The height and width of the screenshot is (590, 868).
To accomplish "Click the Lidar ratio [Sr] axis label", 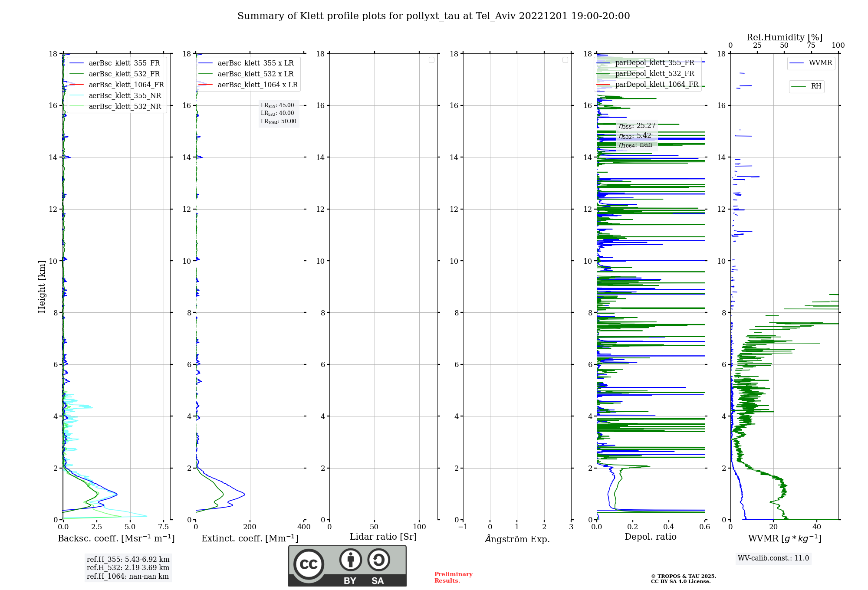I will point(383,537).
